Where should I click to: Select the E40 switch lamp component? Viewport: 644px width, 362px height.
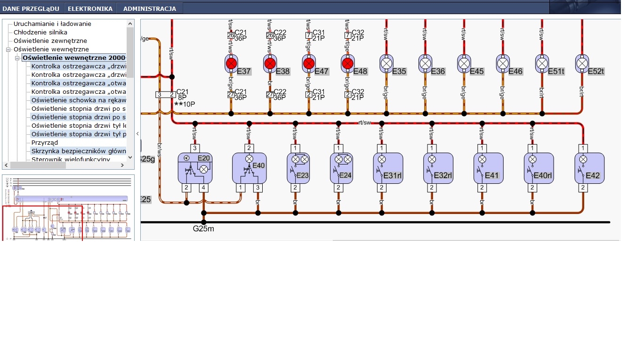(249, 168)
